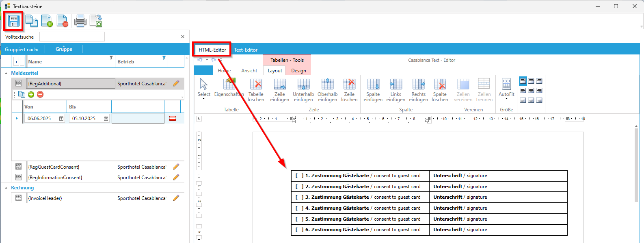644x243 pixels.
Task: Open the Design ribbon tab
Action: (x=298, y=70)
